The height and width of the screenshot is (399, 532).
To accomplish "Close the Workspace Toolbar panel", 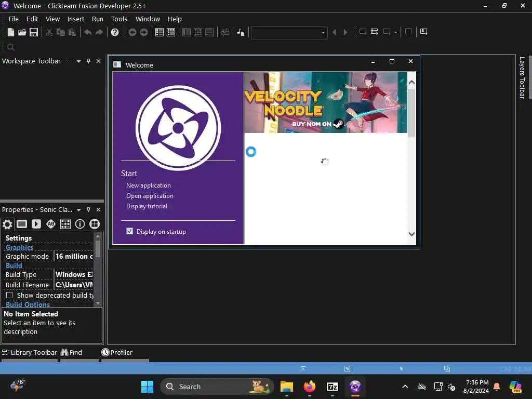I will click(98, 61).
